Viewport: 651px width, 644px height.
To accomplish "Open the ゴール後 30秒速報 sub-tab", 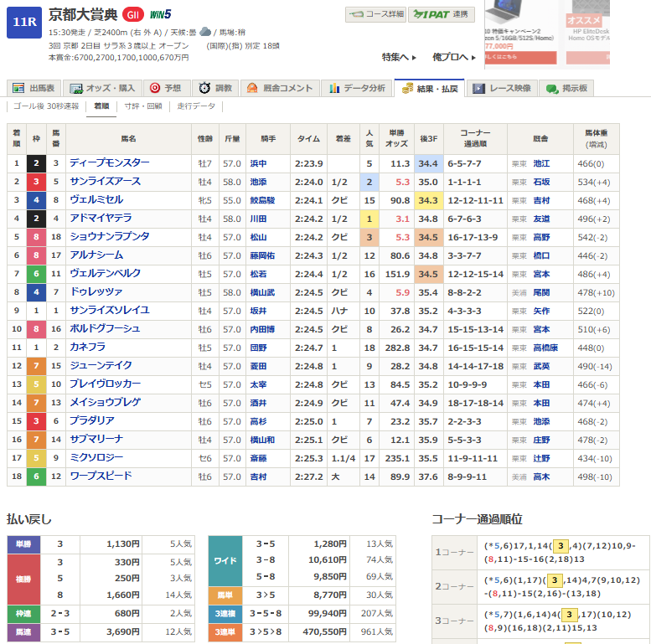I will pos(46,106).
